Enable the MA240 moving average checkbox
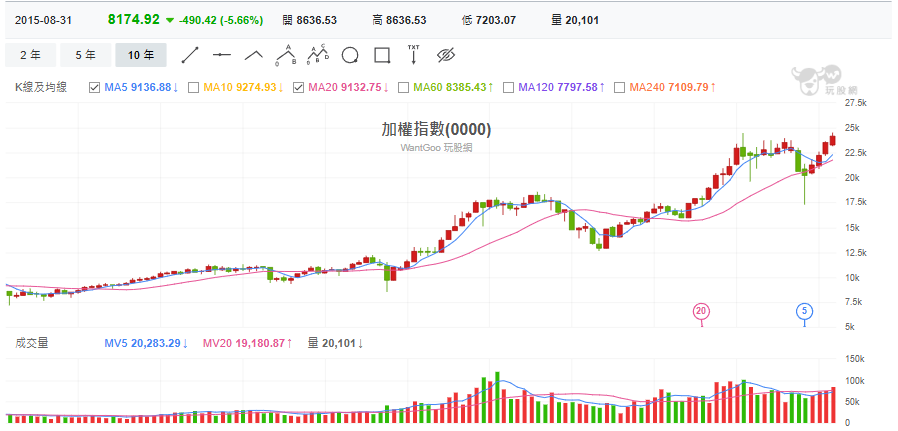 coord(619,88)
